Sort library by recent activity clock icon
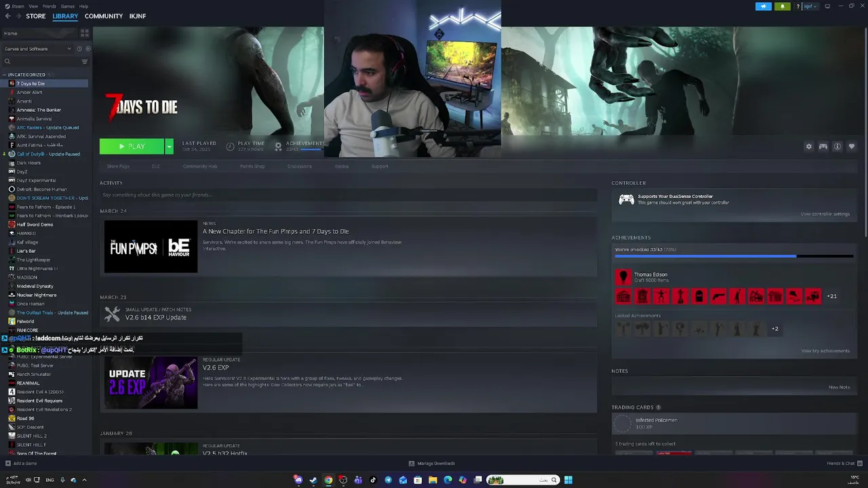Viewport: 868px width, 488px height. [79, 49]
